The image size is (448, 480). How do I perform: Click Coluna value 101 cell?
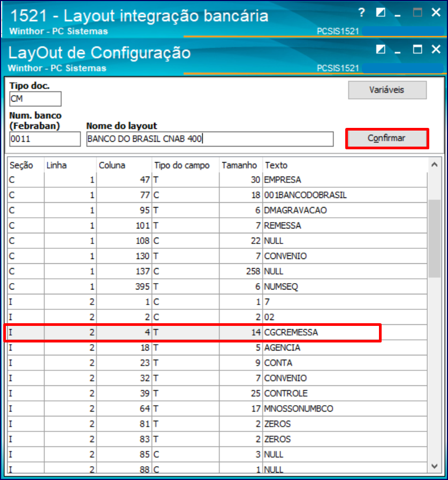(x=124, y=226)
